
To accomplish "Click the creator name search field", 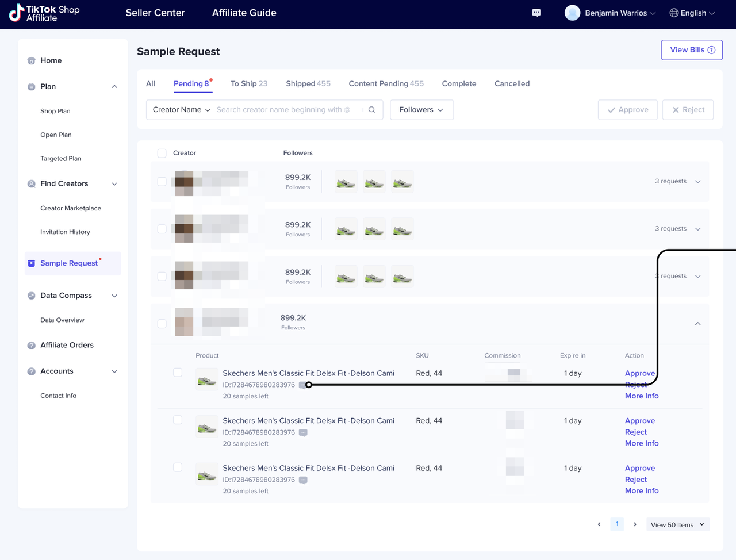I will pos(285,110).
